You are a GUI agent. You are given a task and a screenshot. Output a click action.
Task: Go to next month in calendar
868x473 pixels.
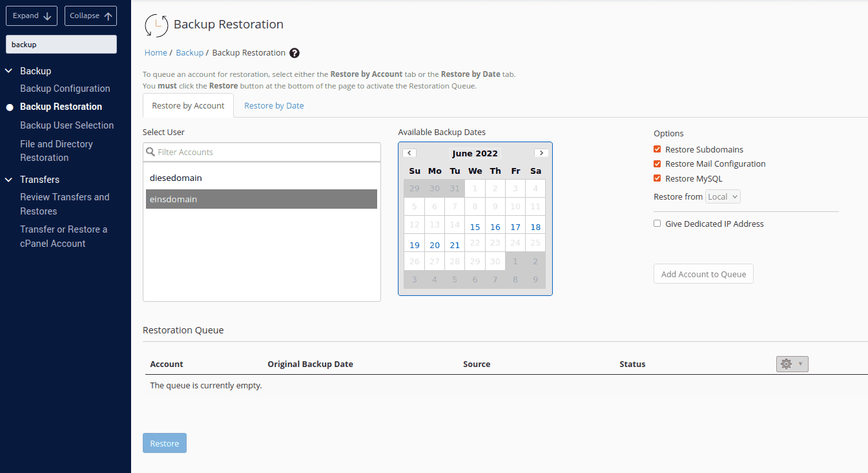[x=541, y=153]
